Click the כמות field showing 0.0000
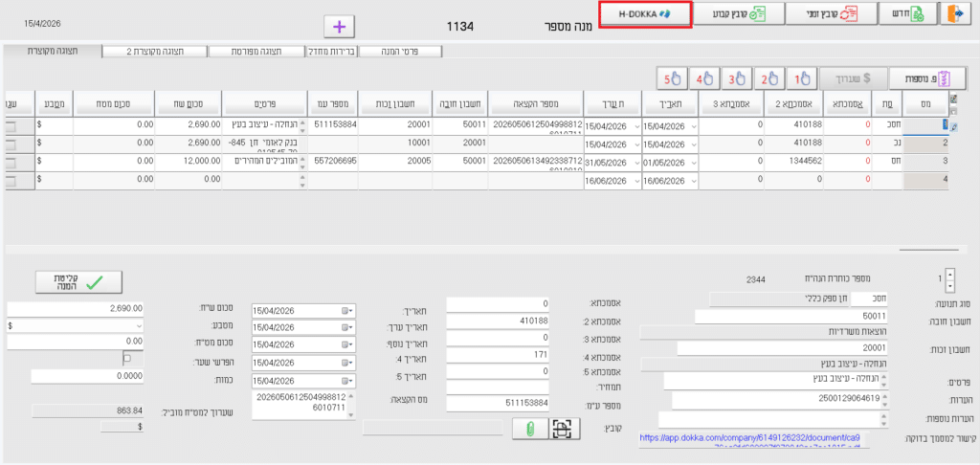980x465 pixels. 87,376
